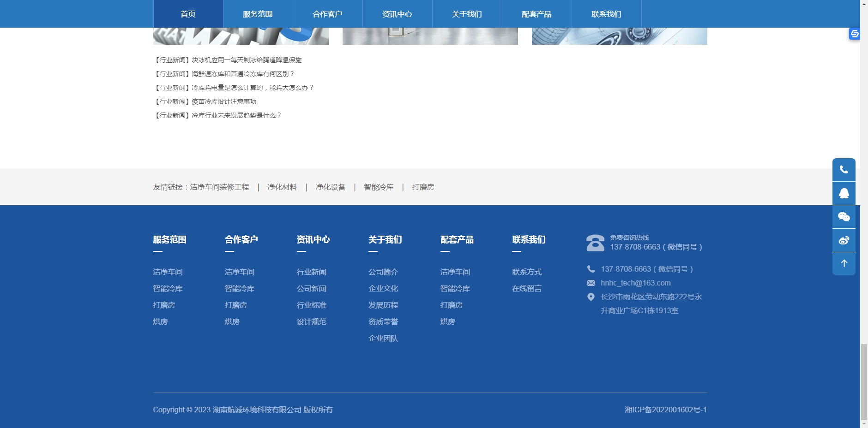Open 在线留言 link in footer
Image resolution: width=868 pixels, height=428 pixels.
click(x=527, y=289)
